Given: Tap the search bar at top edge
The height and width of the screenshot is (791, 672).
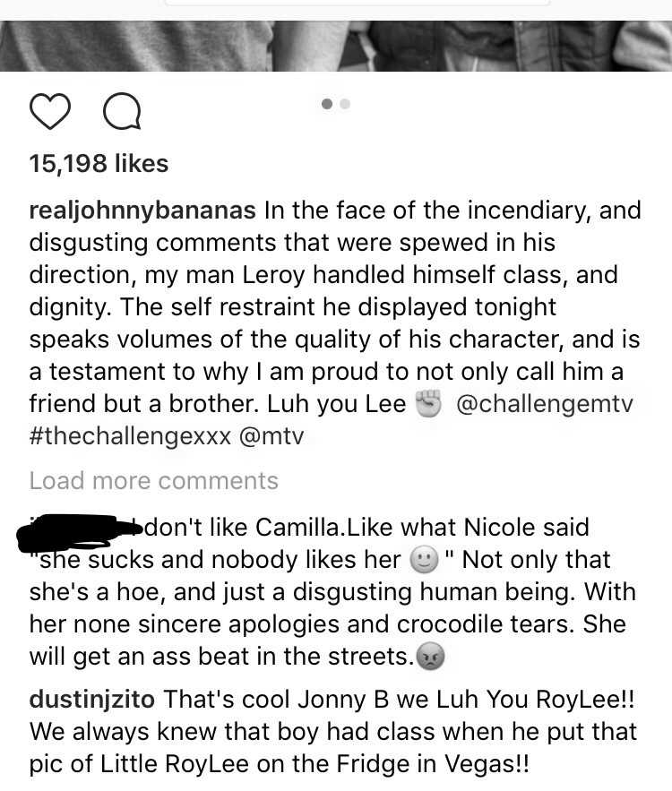Looking at the screenshot, I should [x=358, y=3].
